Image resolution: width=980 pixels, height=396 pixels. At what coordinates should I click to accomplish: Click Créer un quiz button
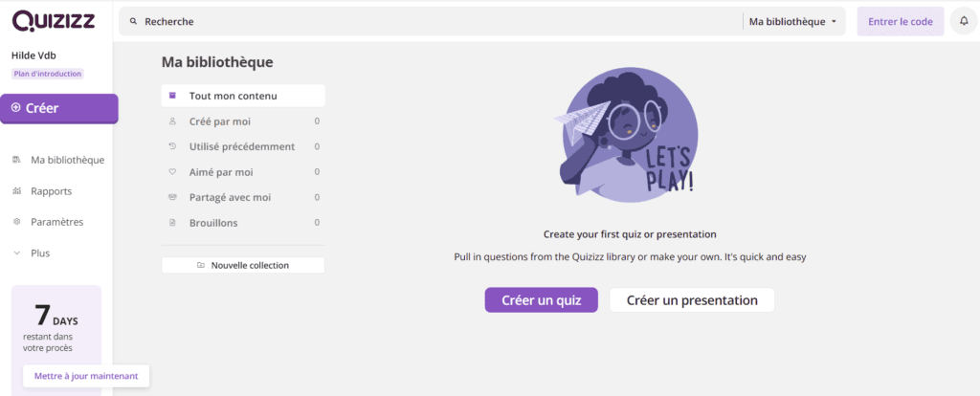tap(542, 299)
